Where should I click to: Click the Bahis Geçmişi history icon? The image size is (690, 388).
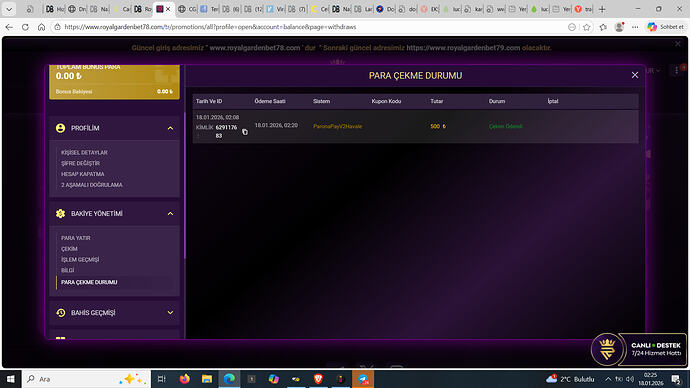pos(60,312)
